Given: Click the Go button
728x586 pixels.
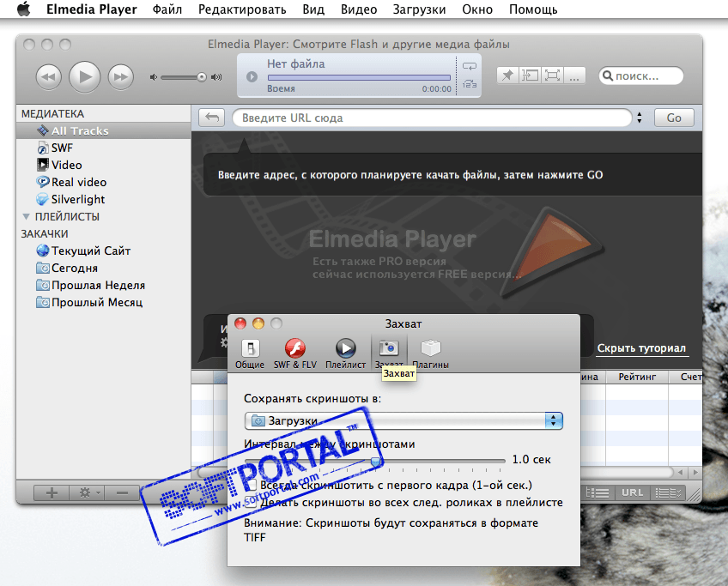Looking at the screenshot, I should 674,118.
